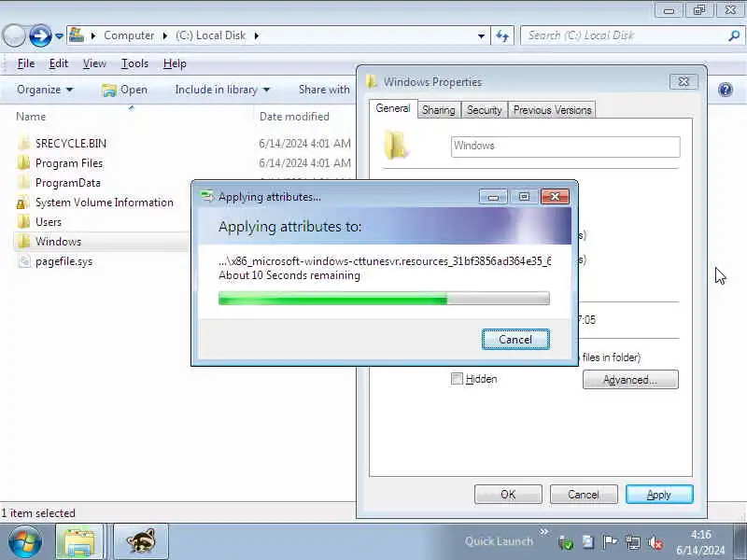Close the Windows Properties dialog

684,81
